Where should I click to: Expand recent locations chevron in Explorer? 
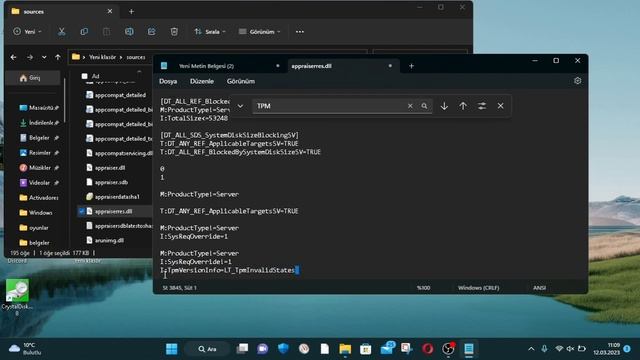(44, 57)
